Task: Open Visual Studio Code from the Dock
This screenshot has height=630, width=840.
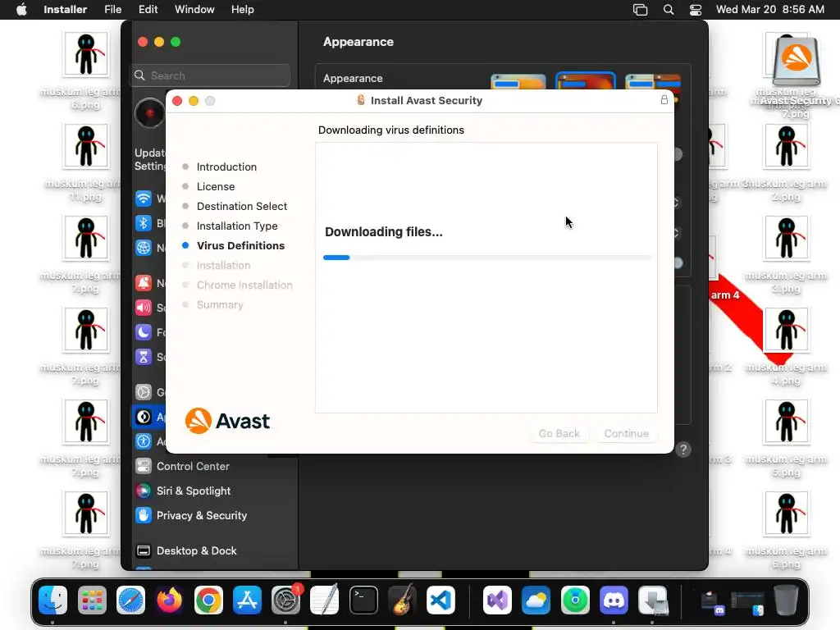Action: [441, 600]
